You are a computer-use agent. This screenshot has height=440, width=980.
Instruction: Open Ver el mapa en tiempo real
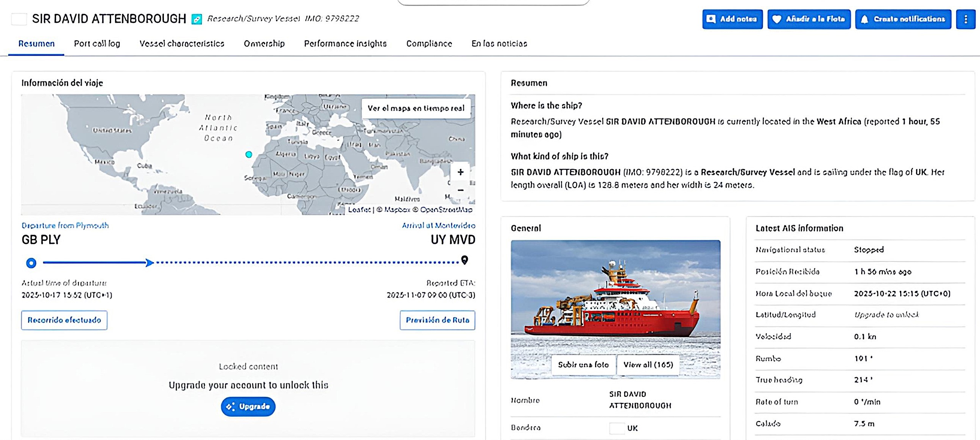pyautogui.click(x=416, y=108)
